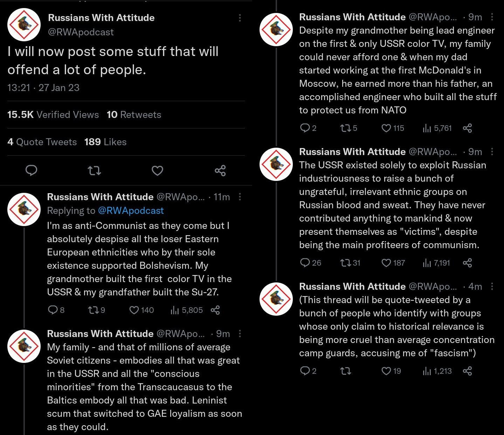Retweet the tweet with 9 retweets
The height and width of the screenshot is (435, 504).
pyautogui.click(x=93, y=310)
